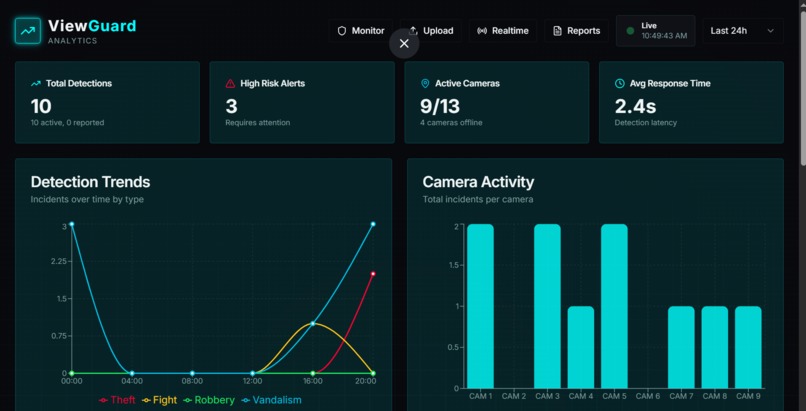806x411 pixels.
Task: Toggle the Fight series in the legend
Action: [159, 400]
